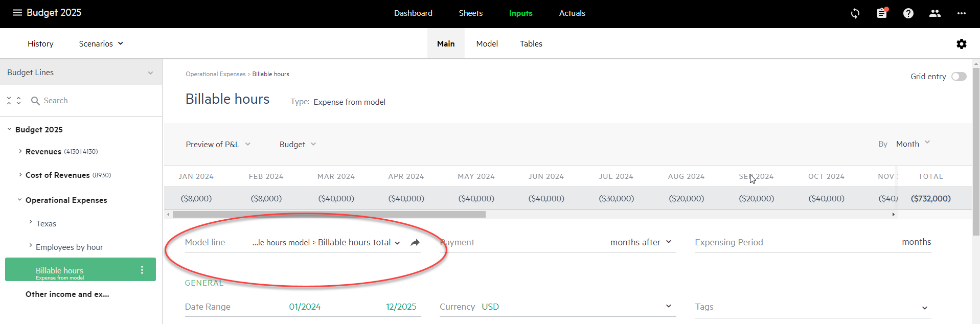The width and height of the screenshot is (980, 324).
Task: Expand the Texas tree node
Action: (30, 222)
